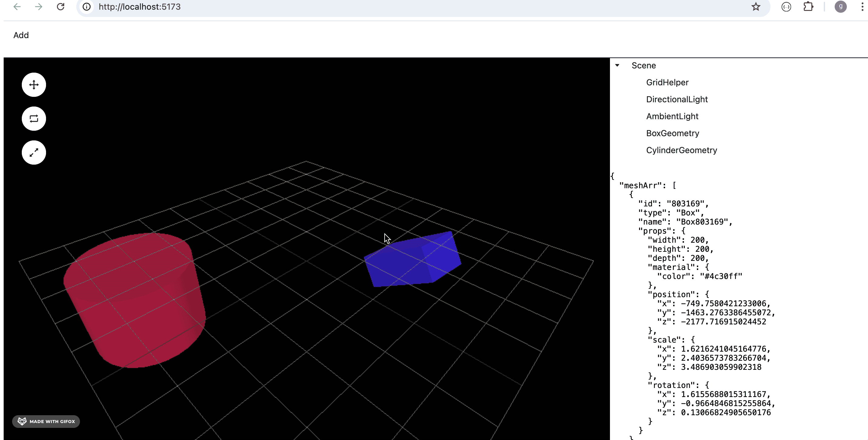View site information icon

[x=87, y=7]
